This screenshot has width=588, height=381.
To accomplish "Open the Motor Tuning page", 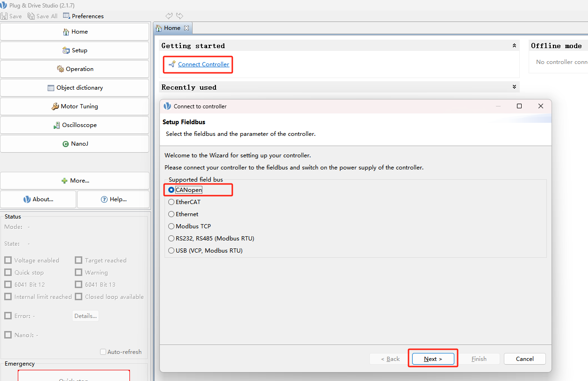I will tap(75, 106).
